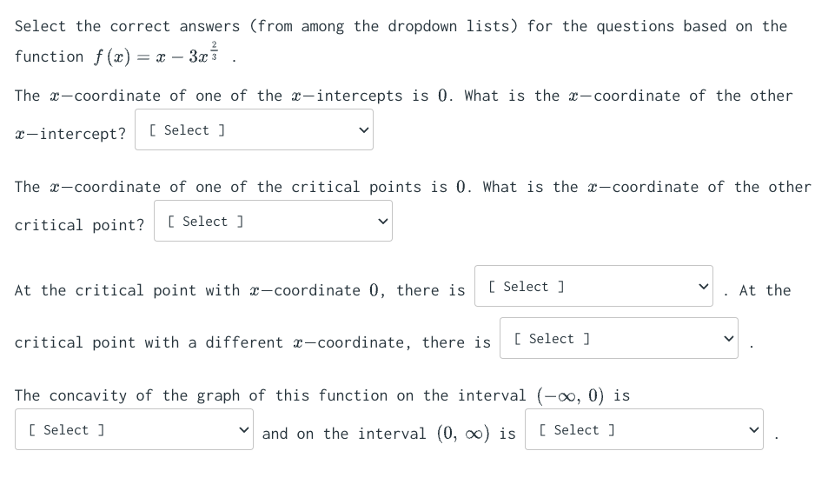Click the chevron on the first concavity dropdown

(x=242, y=429)
